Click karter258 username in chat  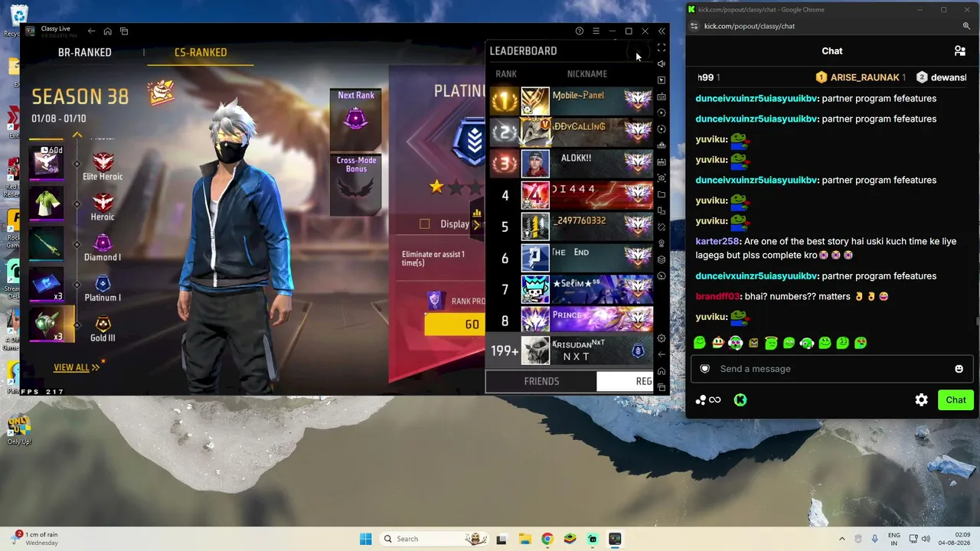[717, 241]
